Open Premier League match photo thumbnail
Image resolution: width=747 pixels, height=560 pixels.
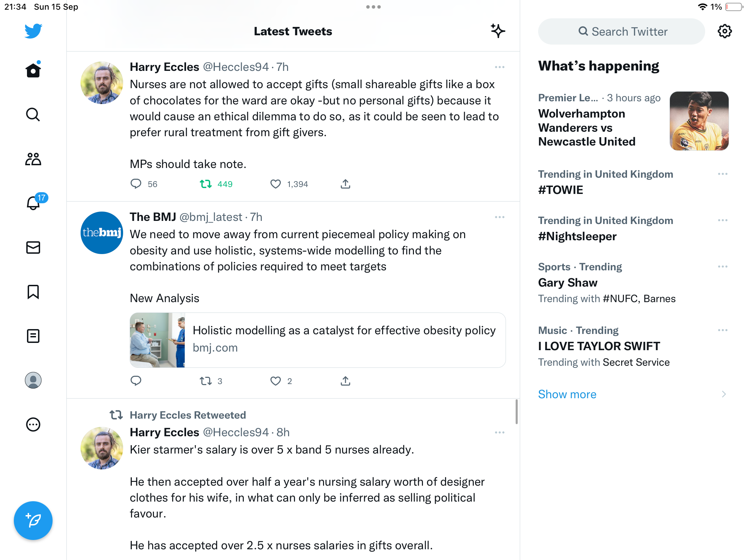699,121
